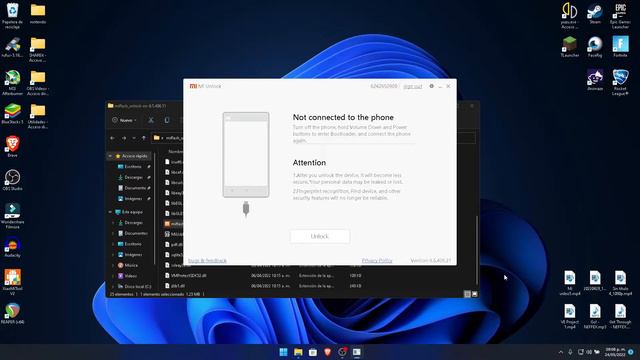
Task: Select OBS Studio desktop shortcut
Action: [x=12, y=180]
